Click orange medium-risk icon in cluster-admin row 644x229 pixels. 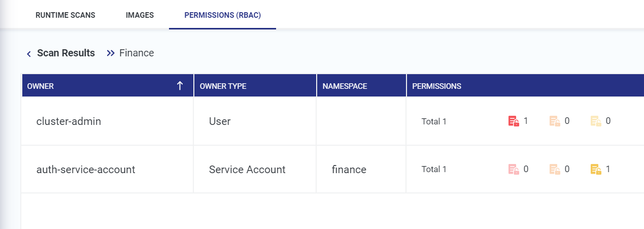555,121
